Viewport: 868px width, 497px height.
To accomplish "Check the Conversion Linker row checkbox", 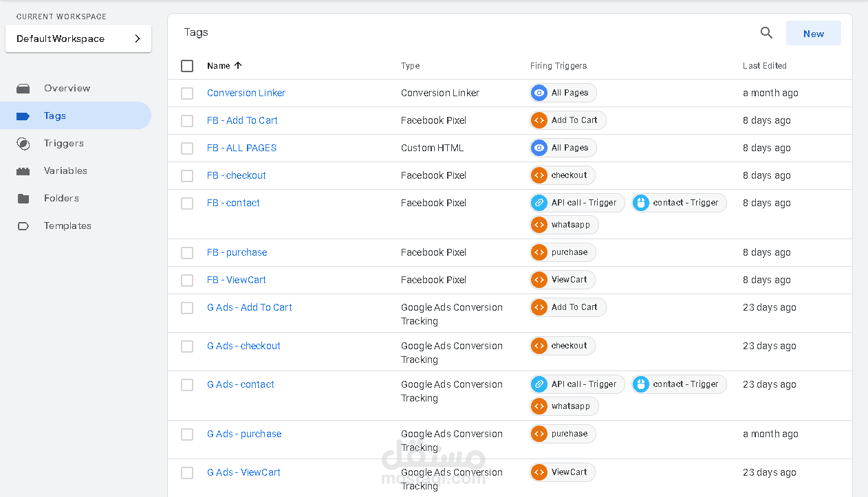I will point(187,93).
